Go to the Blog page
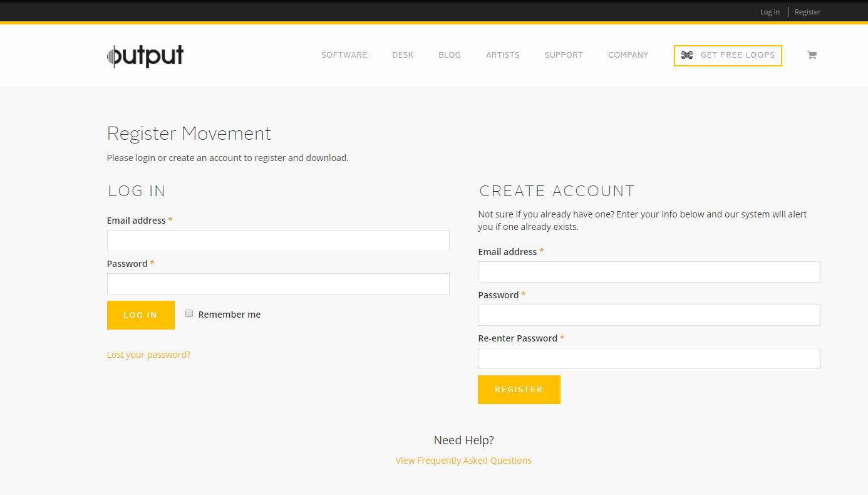 tap(450, 55)
